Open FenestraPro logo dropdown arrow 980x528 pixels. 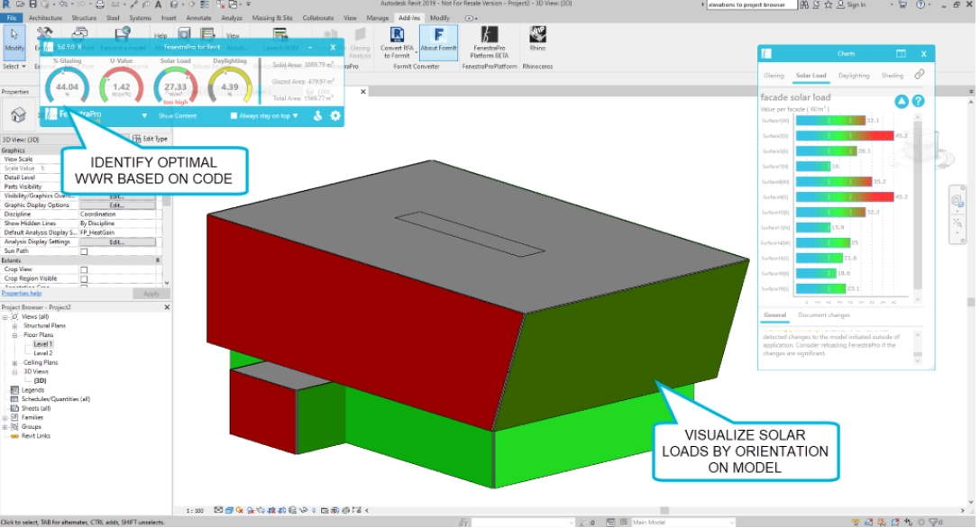pos(144,115)
